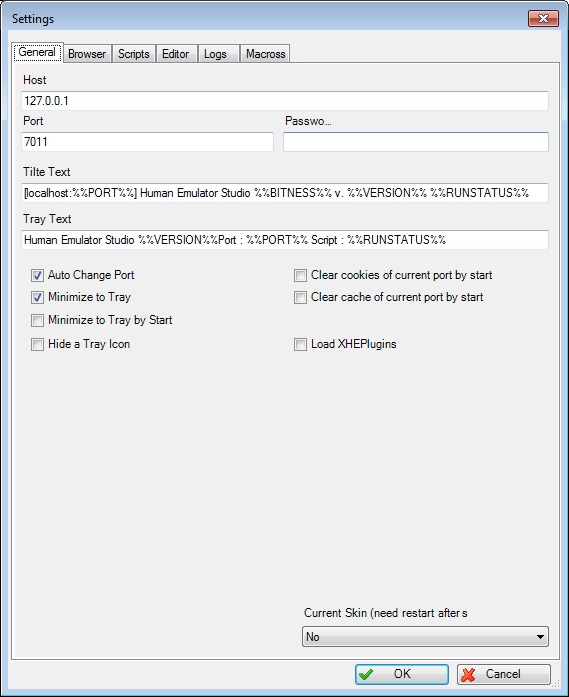Click the Port label

[x=33, y=121]
